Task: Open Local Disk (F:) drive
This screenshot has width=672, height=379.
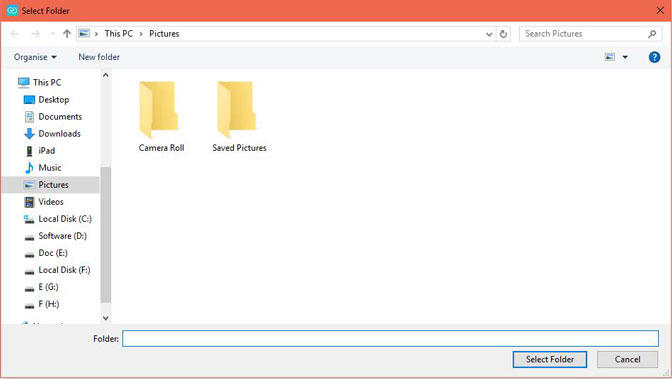Action: 64,270
